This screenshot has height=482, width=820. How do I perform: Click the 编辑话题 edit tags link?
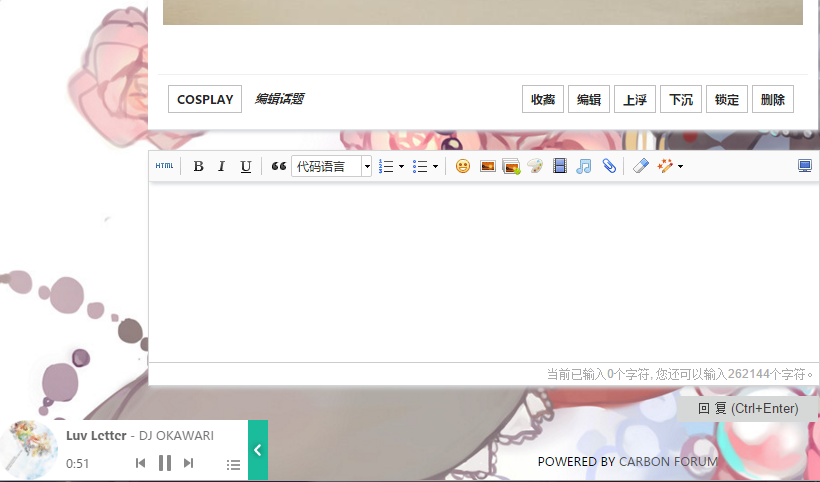(279, 99)
